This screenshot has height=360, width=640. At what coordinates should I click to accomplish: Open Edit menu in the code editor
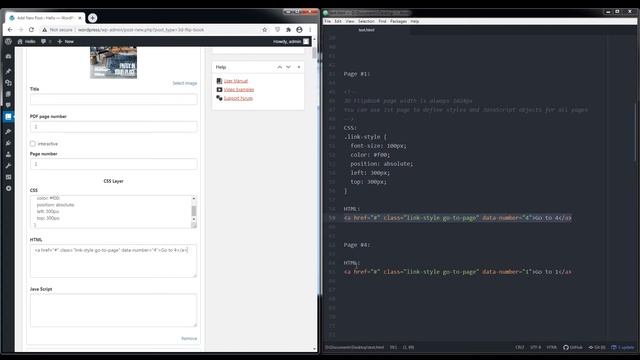(338, 21)
